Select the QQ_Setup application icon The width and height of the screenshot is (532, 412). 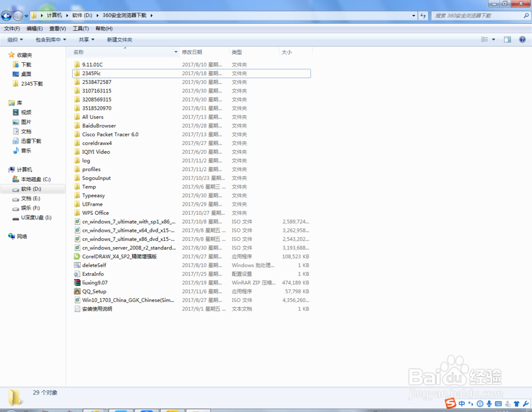[x=77, y=291]
